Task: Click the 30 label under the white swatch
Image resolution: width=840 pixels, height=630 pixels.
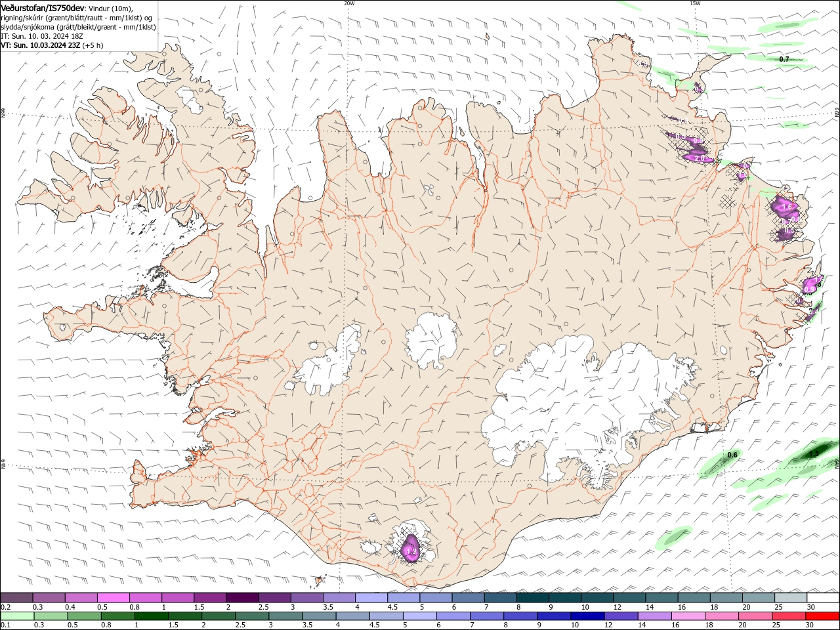Action: coord(811,607)
